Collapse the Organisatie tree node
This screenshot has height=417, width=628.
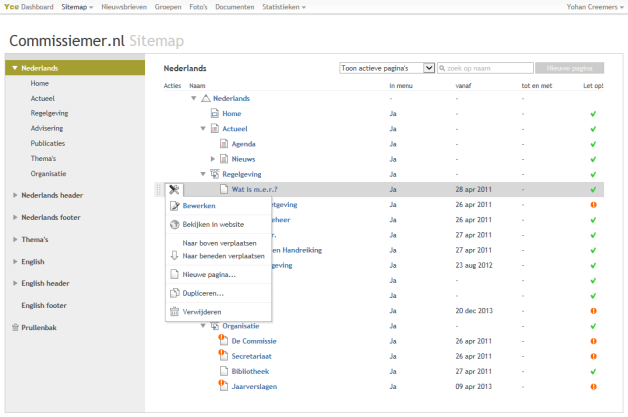coord(203,326)
